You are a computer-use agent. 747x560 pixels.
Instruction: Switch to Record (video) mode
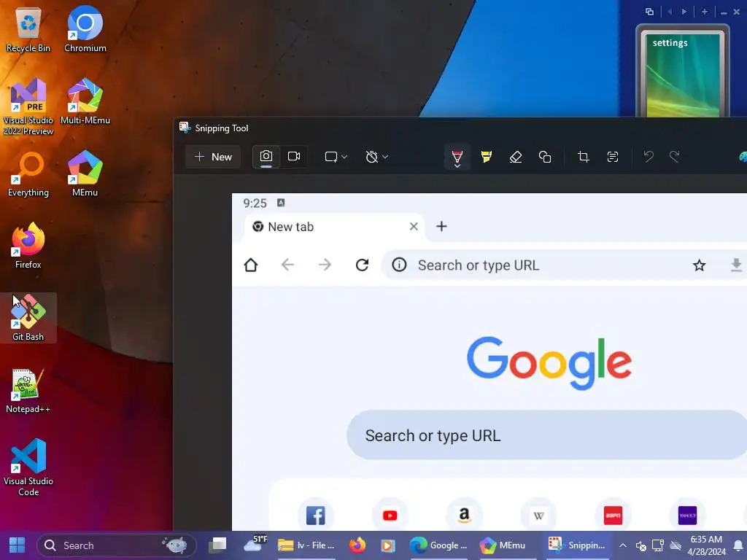[x=294, y=157]
